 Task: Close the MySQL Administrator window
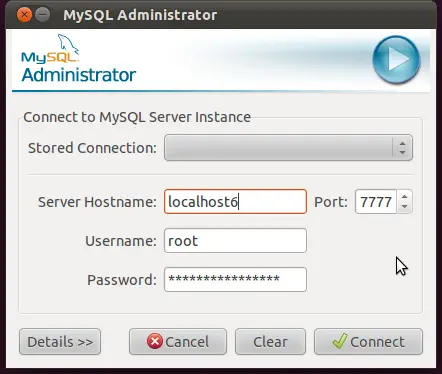[24, 15]
